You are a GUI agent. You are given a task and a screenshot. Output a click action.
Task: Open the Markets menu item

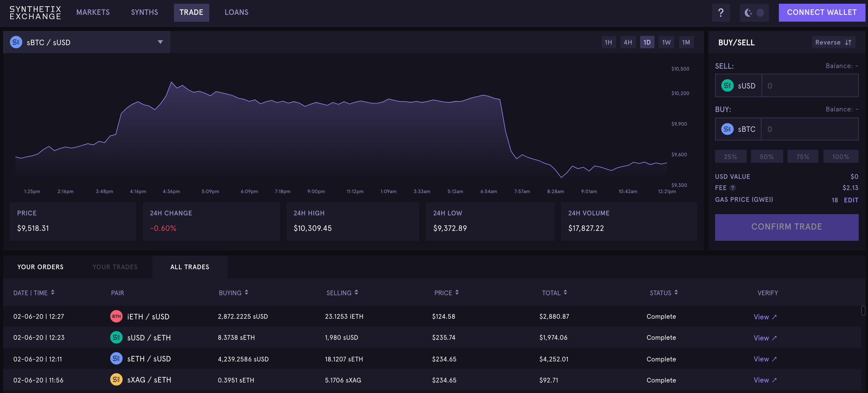pyautogui.click(x=93, y=12)
